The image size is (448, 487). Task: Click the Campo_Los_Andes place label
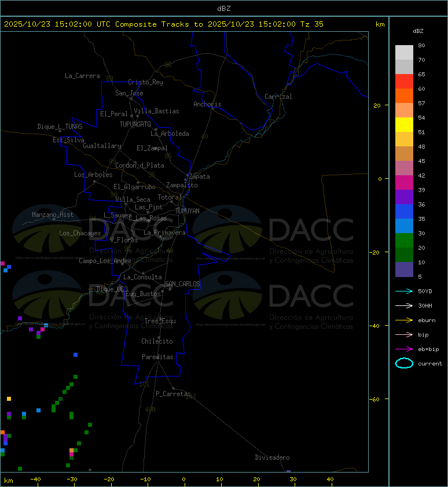tap(105, 261)
